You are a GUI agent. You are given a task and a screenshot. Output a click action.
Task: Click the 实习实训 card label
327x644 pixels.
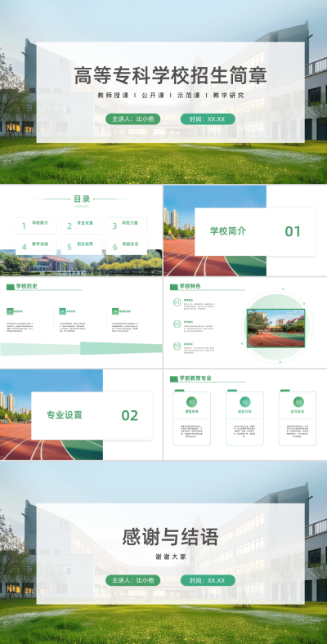[298, 412]
